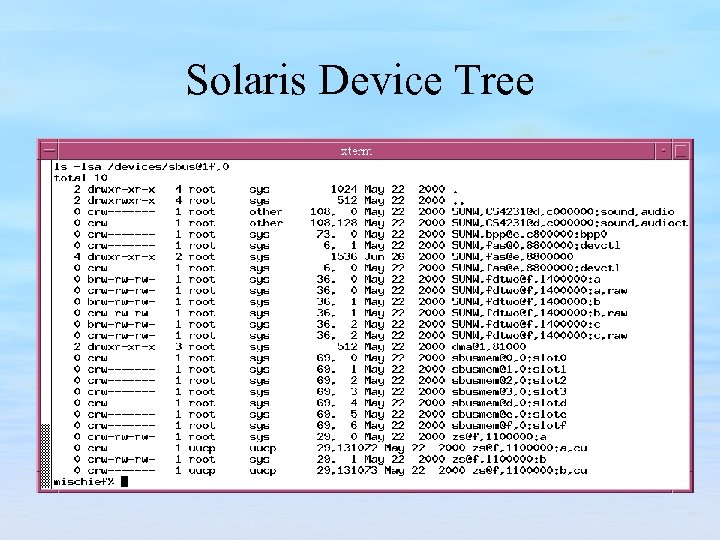Select the entry ending 1400000:b,raw

click(x=540, y=313)
